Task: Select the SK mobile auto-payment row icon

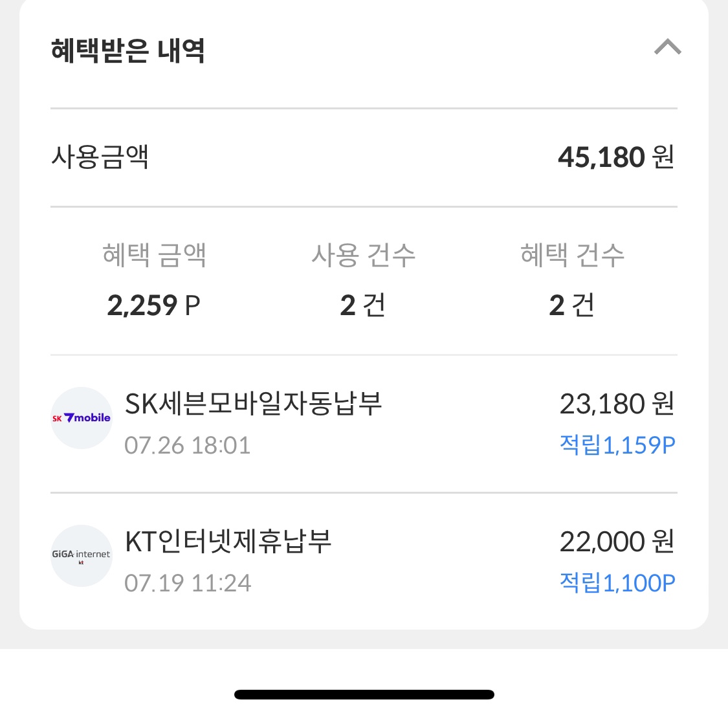Action: tap(81, 418)
